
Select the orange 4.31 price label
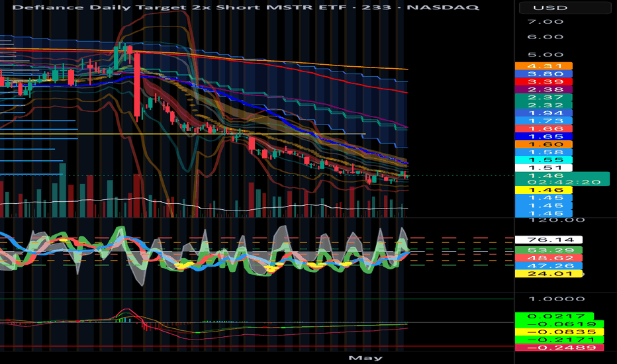(x=544, y=66)
